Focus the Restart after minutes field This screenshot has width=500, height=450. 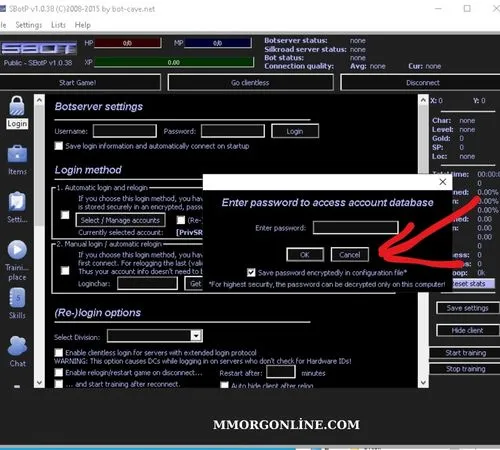point(281,372)
